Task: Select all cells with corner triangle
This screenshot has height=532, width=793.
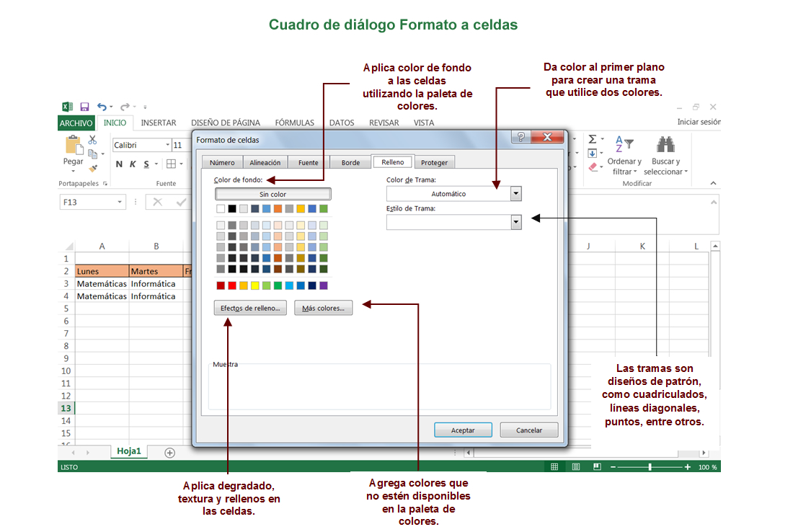Action: pyautogui.click(x=68, y=247)
